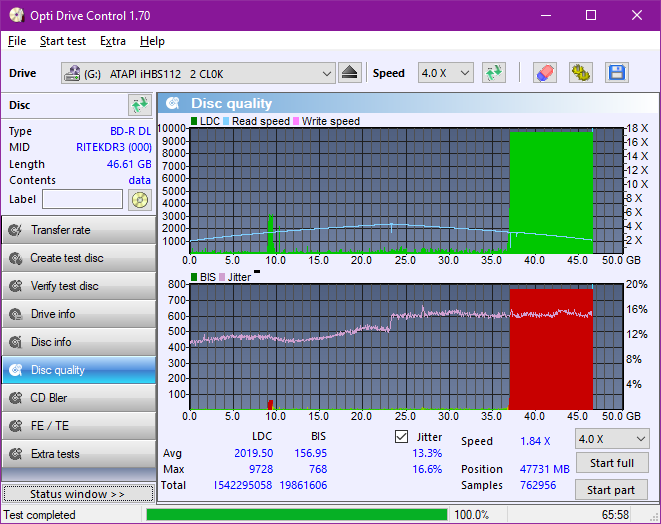
Task: Click the Opti Drive Control title icon
Action: 16,16
